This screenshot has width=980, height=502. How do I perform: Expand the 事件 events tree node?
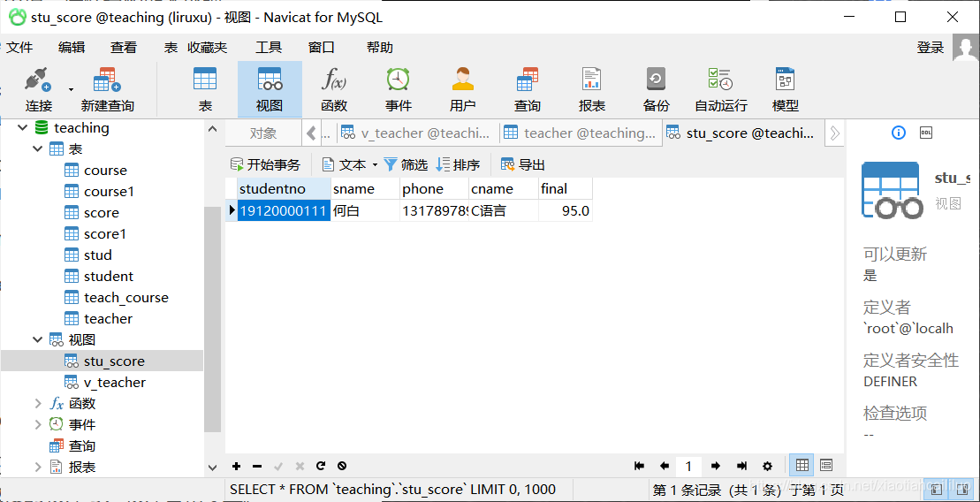coord(39,424)
